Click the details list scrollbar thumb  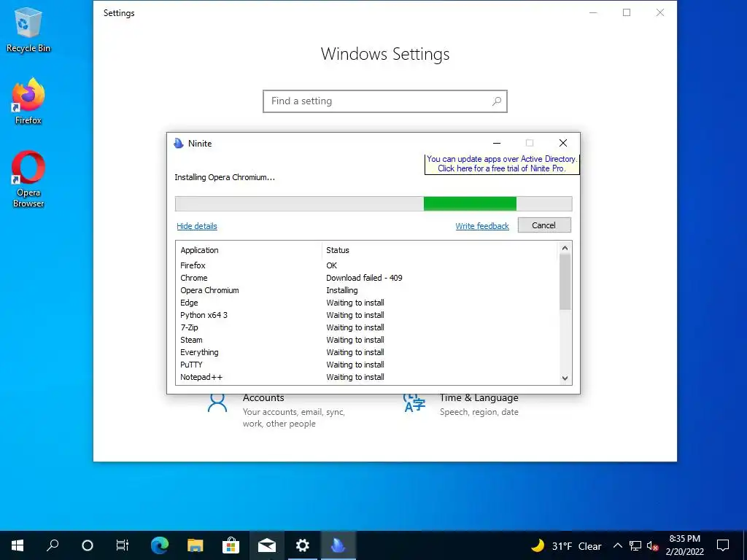(565, 282)
